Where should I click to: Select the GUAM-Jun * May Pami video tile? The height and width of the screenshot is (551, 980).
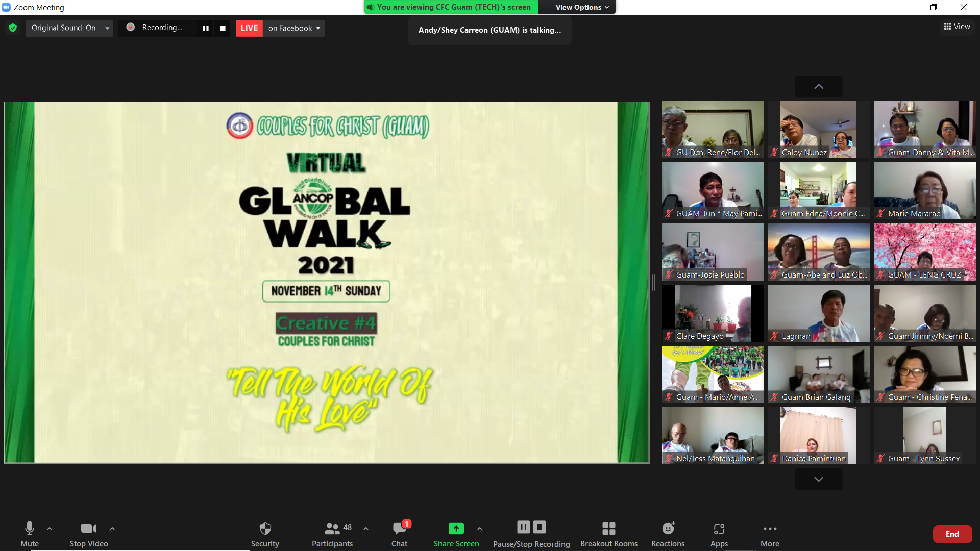pos(713,191)
